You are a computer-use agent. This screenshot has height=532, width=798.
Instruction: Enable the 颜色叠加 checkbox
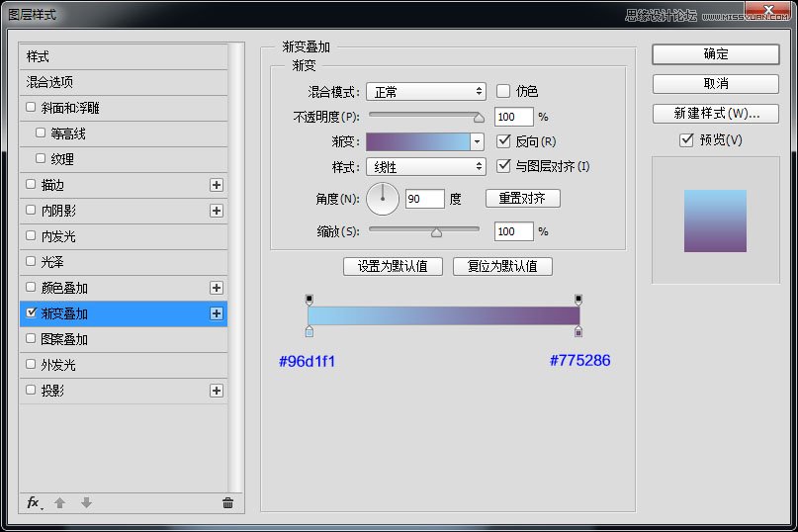point(31,287)
